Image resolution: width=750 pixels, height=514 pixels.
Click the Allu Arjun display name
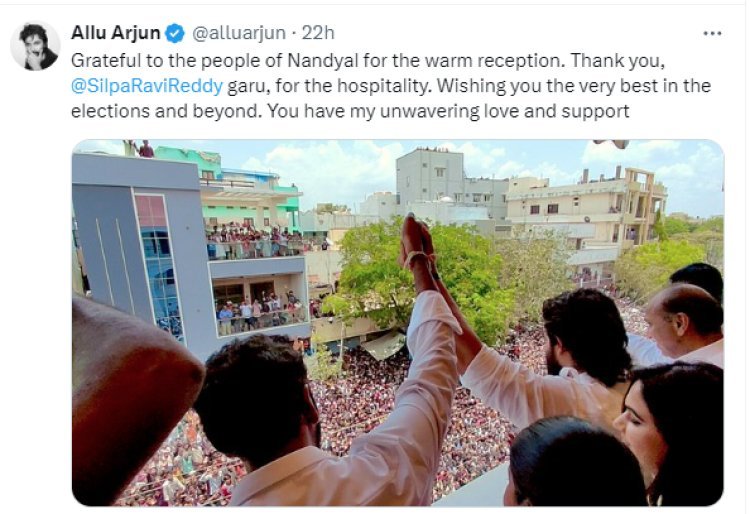coord(116,33)
